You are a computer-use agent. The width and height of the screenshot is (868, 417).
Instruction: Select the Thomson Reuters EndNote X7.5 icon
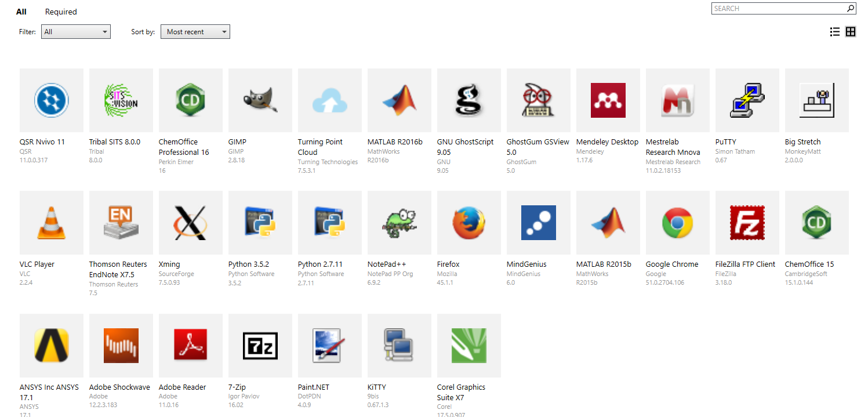coord(121,223)
